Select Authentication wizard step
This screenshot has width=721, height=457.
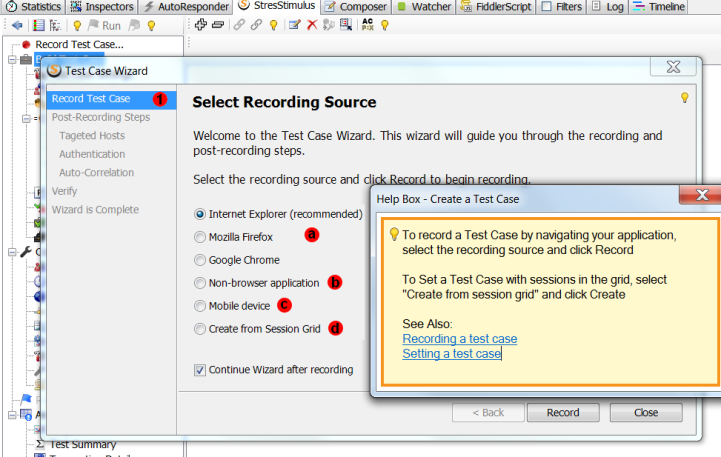pos(92,154)
